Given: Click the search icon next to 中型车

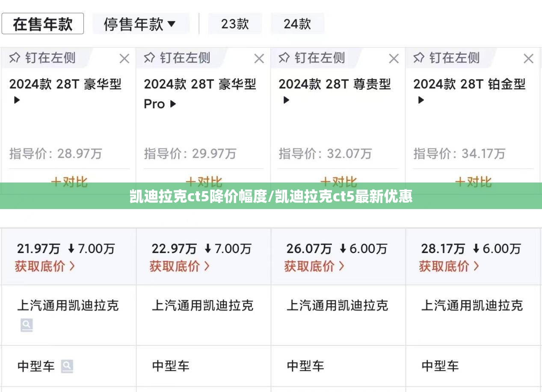Looking at the screenshot, I should [x=67, y=366].
